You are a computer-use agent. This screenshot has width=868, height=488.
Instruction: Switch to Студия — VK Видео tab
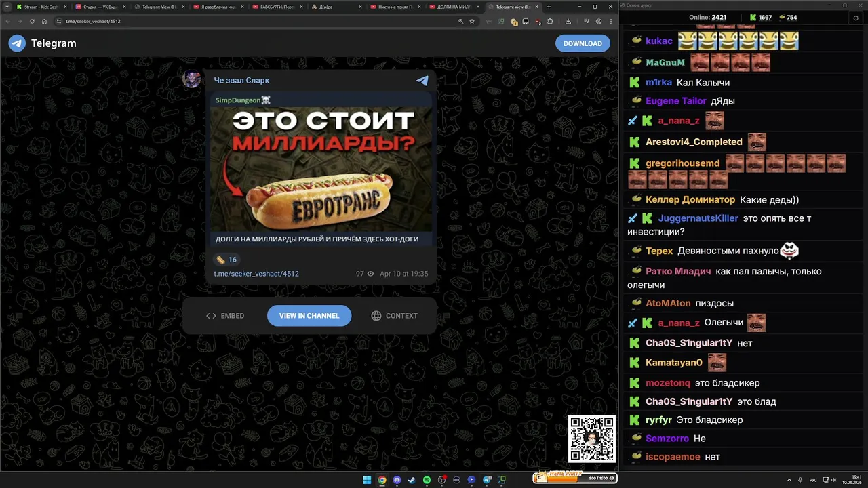click(100, 7)
